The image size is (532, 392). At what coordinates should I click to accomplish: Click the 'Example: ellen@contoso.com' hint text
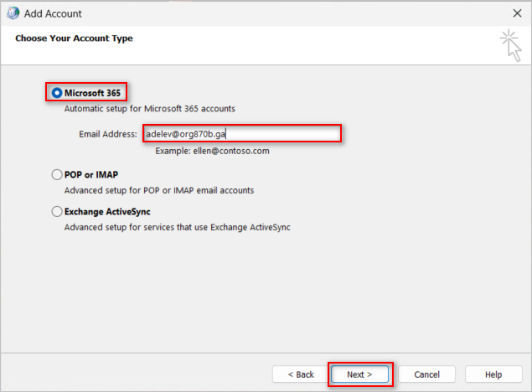point(213,151)
